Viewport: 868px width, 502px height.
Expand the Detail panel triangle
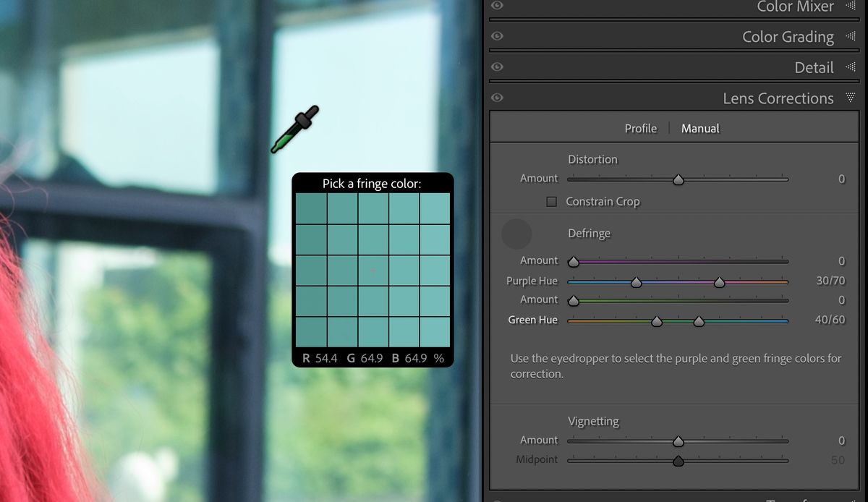(850, 67)
